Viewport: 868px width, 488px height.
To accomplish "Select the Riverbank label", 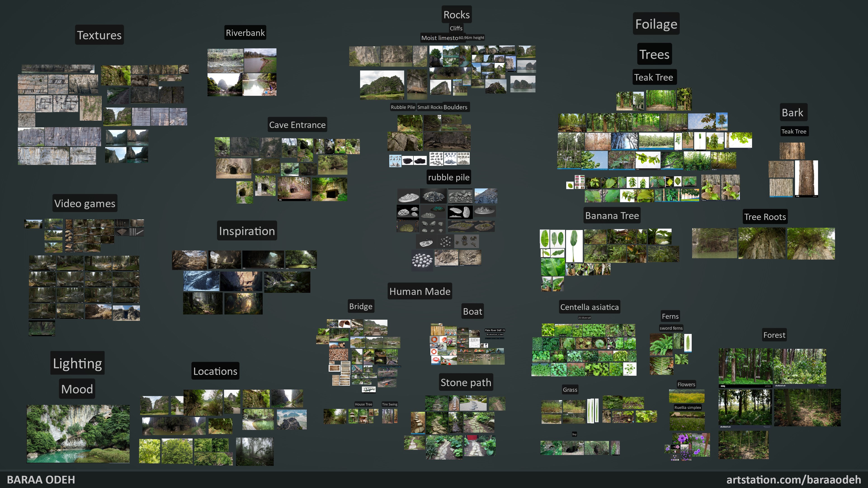I will [245, 33].
